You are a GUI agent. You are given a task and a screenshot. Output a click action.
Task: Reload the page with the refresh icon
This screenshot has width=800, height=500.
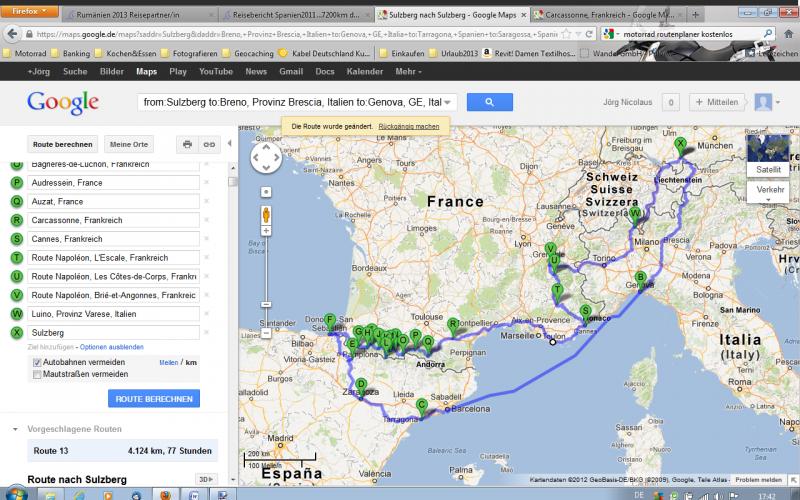click(589, 34)
